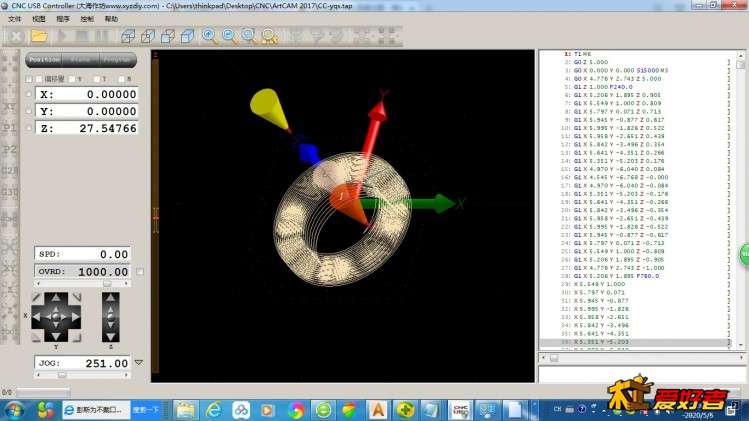
Task: Click the upper-right diagonal jog button
Action: pyautogui.click(x=76, y=298)
